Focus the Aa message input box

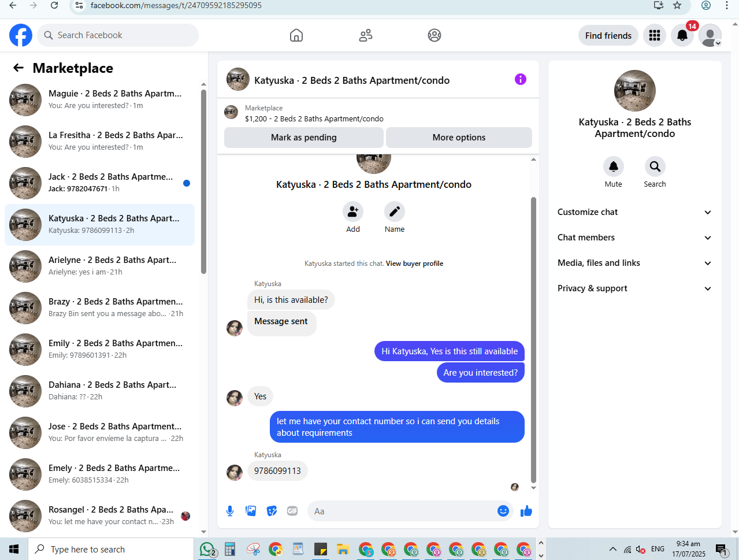(x=402, y=511)
